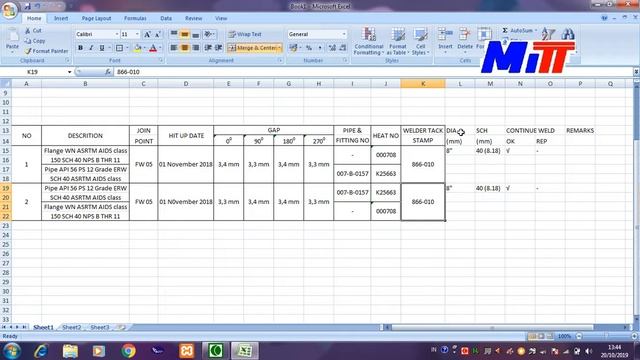The image size is (640, 360).
Task: Switch to the Data tab
Action: [x=166, y=18]
